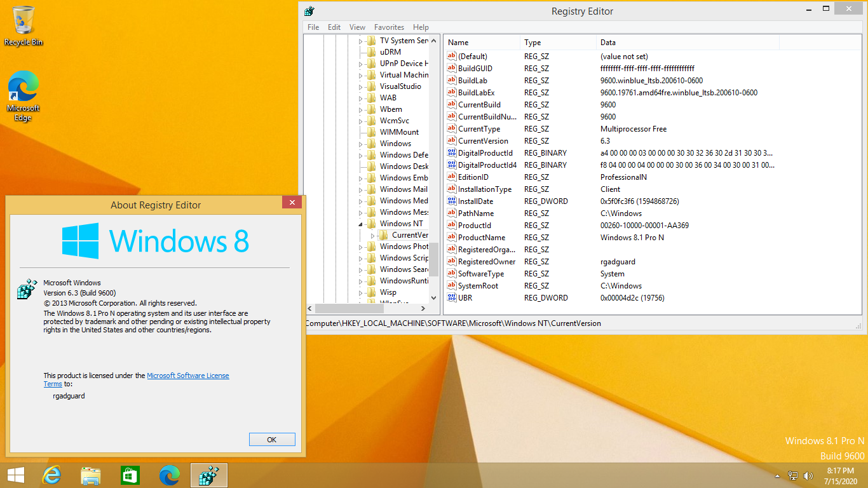Collapse the Windows NT tree node
Image resolution: width=868 pixels, height=488 pixels.
click(x=361, y=224)
